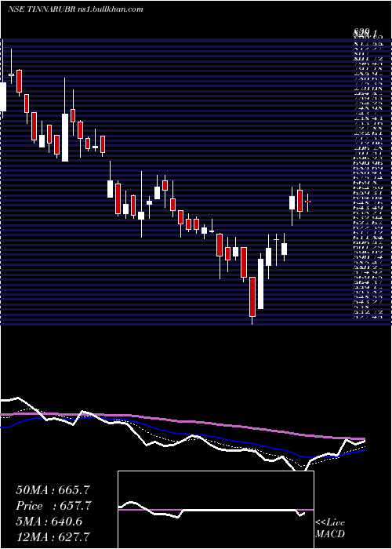Click the <<Live MACD label
Viewport: 392px width, 549px height.
pyautogui.click(x=330, y=529)
